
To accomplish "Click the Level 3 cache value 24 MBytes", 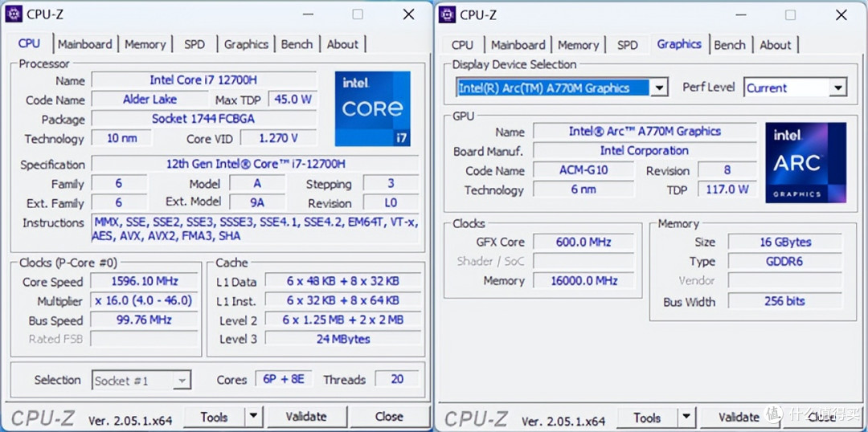I will coord(342,339).
